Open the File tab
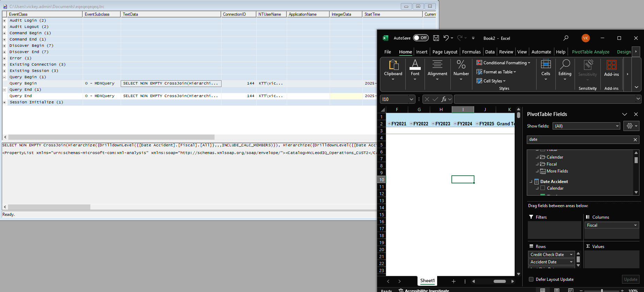The height and width of the screenshot is (292, 644). pyautogui.click(x=388, y=52)
